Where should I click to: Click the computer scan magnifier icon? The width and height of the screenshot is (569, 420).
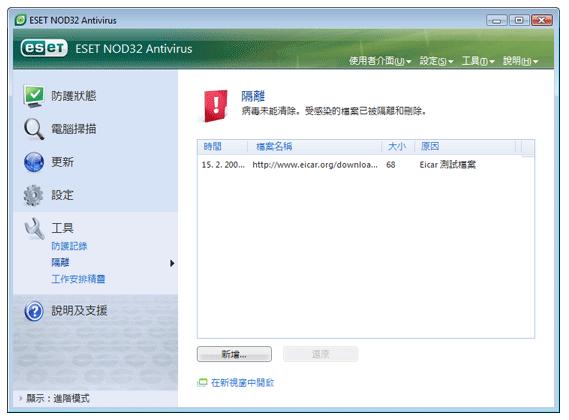tap(34, 129)
